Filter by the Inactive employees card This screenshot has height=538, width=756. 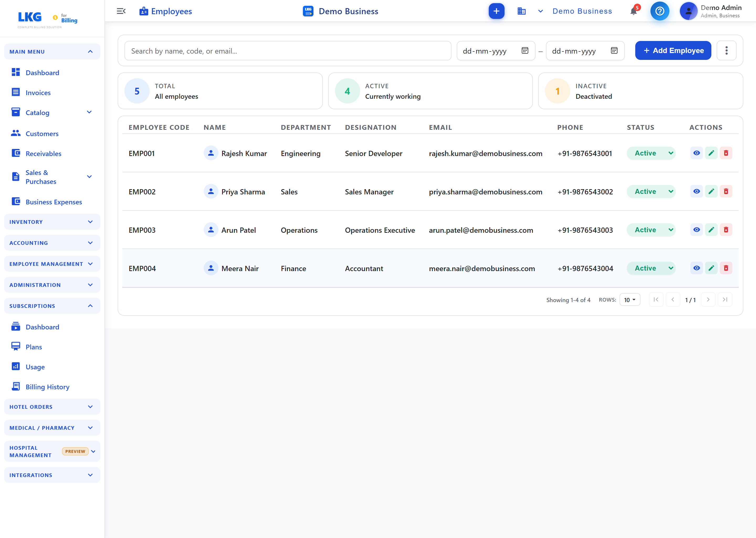pos(640,91)
